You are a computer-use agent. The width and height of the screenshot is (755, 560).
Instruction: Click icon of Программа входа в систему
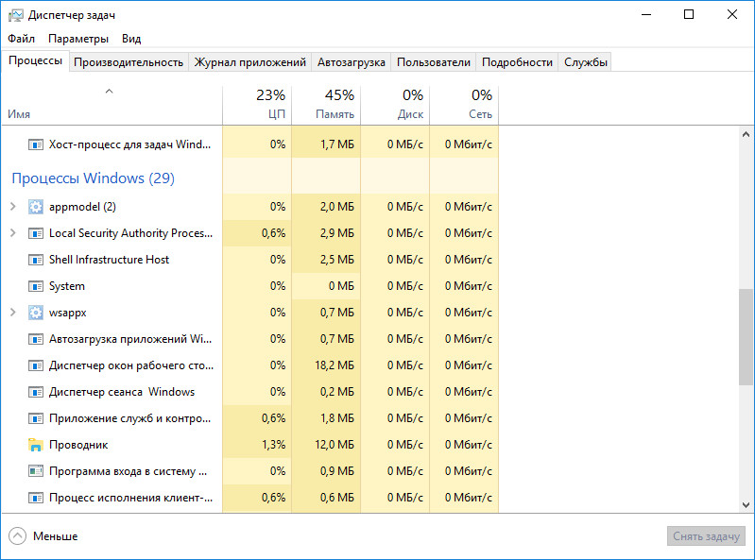pos(36,471)
